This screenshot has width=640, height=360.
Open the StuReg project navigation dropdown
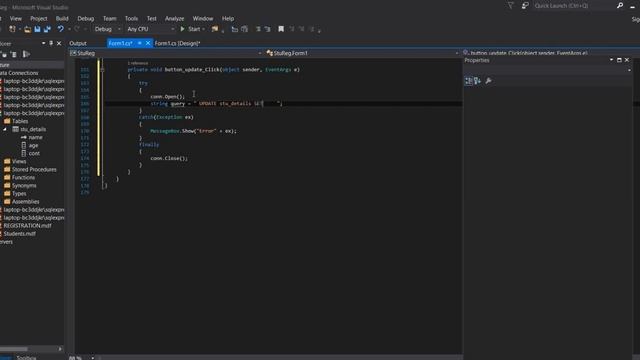tap(260, 53)
